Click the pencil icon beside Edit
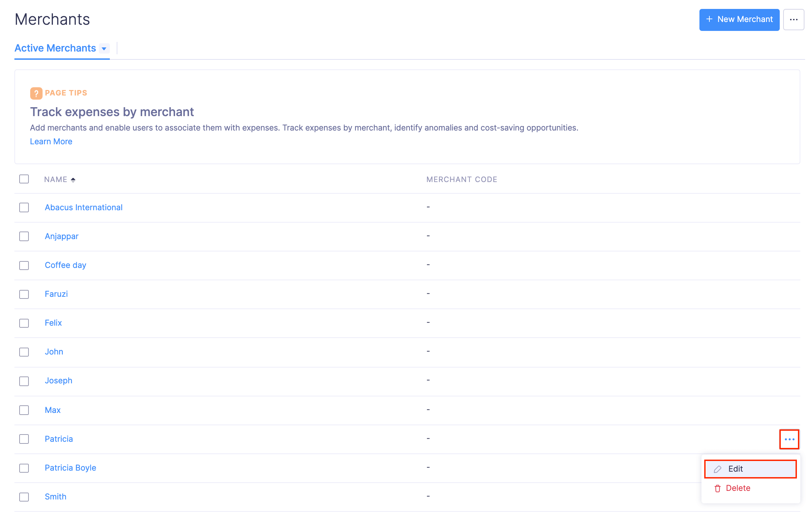The width and height of the screenshot is (812, 518). (717, 469)
